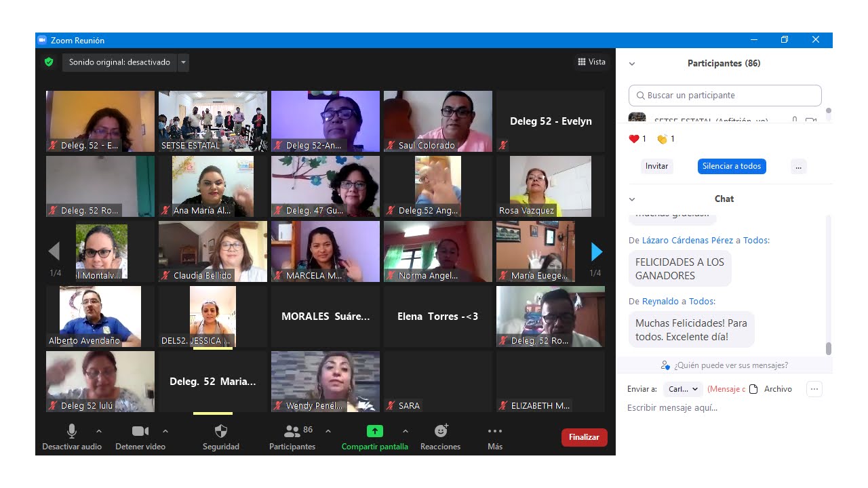This screenshot has height=488, width=868.
Task: Toggle Sonido original: desactivado button
Action: click(119, 62)
